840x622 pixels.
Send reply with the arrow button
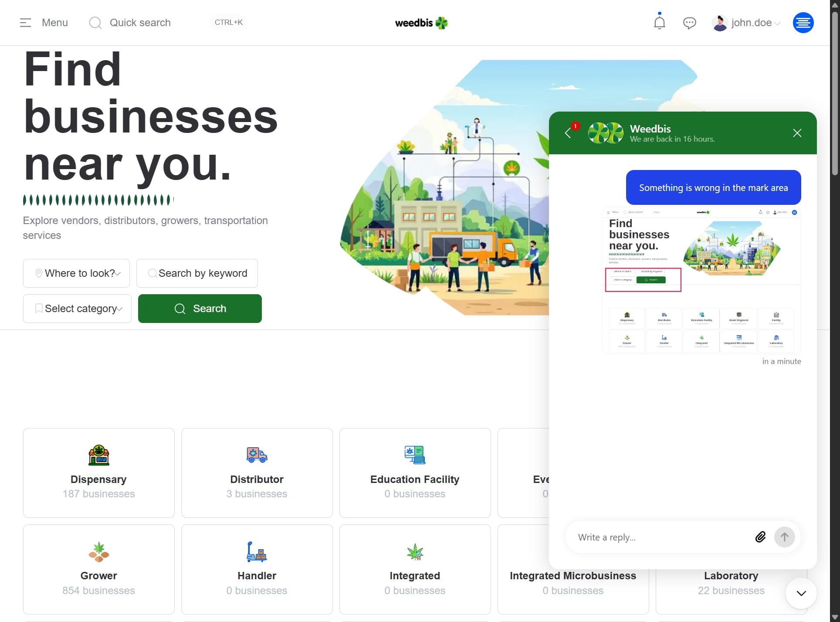(x=784, y=537)
